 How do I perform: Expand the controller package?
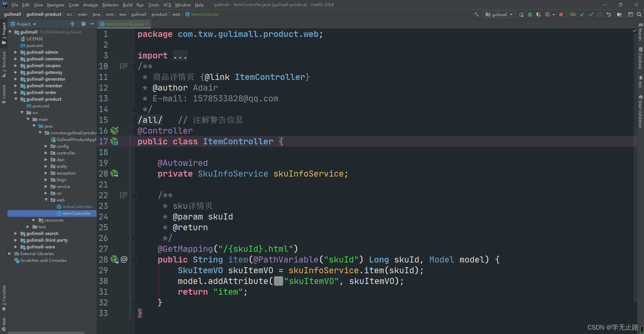coord(46,153)
